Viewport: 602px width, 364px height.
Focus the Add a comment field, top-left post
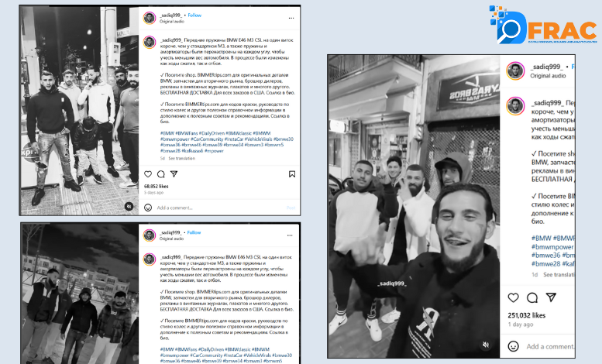(174, 208)
